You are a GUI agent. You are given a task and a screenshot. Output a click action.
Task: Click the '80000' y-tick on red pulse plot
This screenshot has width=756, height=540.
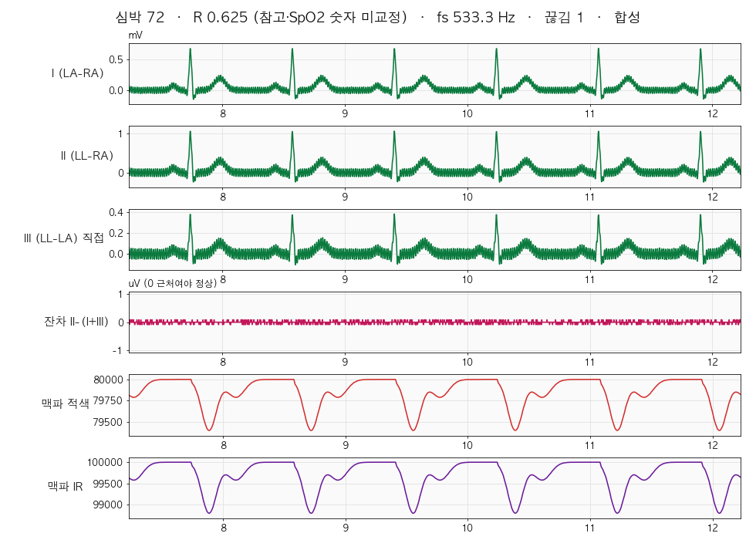(108, 380)
